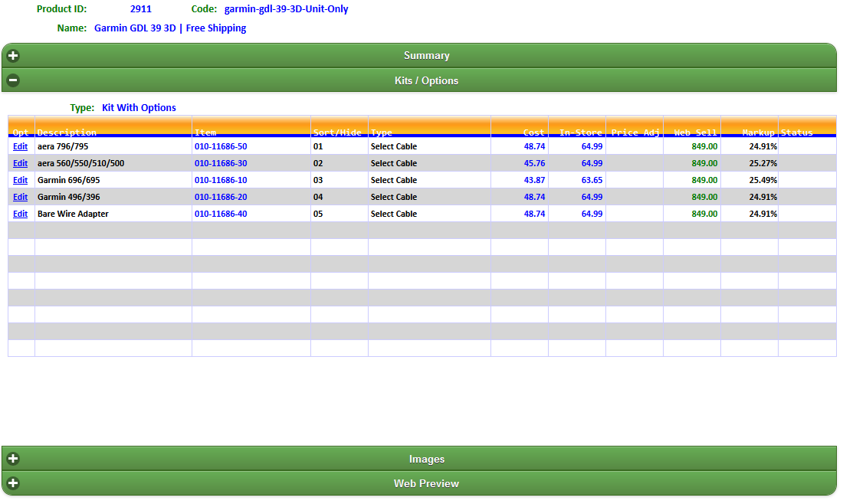Open the Summary accordion header

click(x=419, y=56)
